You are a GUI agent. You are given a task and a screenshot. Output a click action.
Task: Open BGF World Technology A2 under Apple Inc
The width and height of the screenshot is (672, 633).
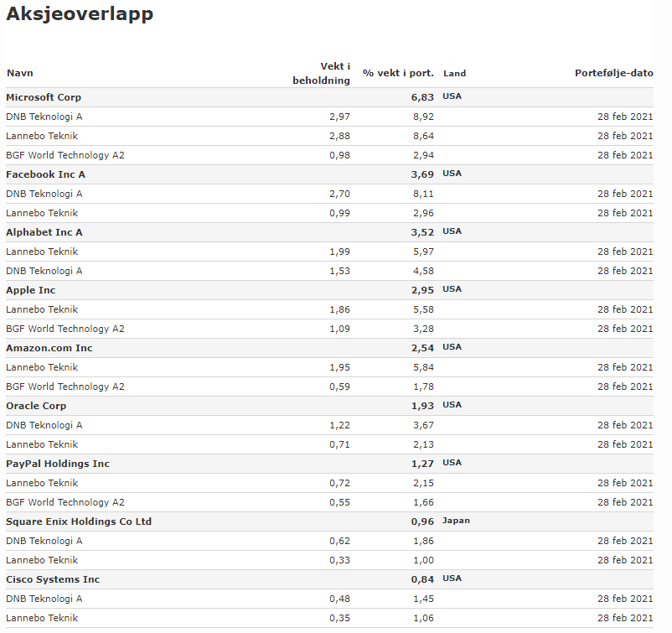[x=65, y=329]
